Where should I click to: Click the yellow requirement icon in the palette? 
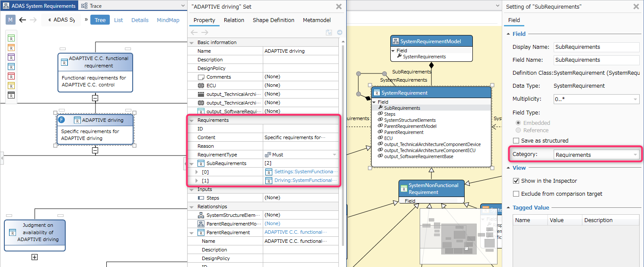[x=12, y=86]
